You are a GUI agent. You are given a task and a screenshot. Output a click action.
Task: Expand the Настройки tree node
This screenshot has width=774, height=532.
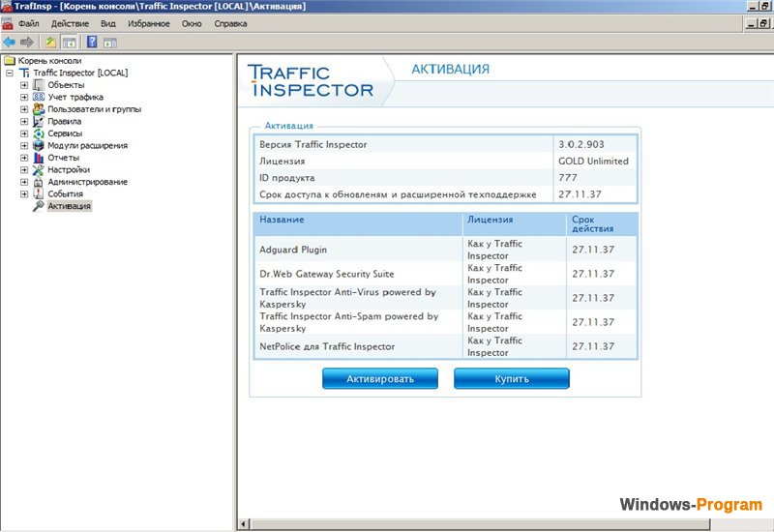tap(23, 170)
